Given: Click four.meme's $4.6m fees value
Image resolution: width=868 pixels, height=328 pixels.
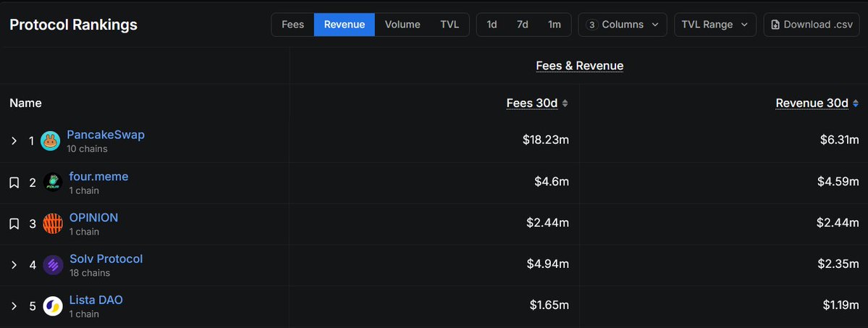Looking at the screenshot, I should 552,182.
